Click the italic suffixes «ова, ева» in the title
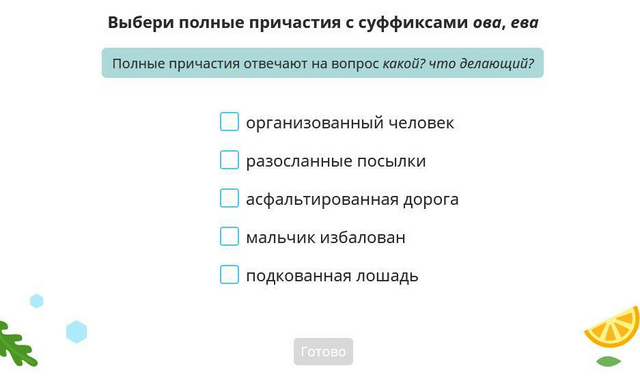640x381 pixels. click(506, 22)
